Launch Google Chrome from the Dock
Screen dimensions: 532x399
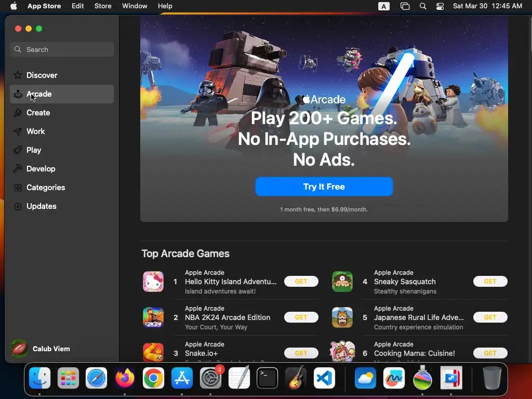coord(153,378)
